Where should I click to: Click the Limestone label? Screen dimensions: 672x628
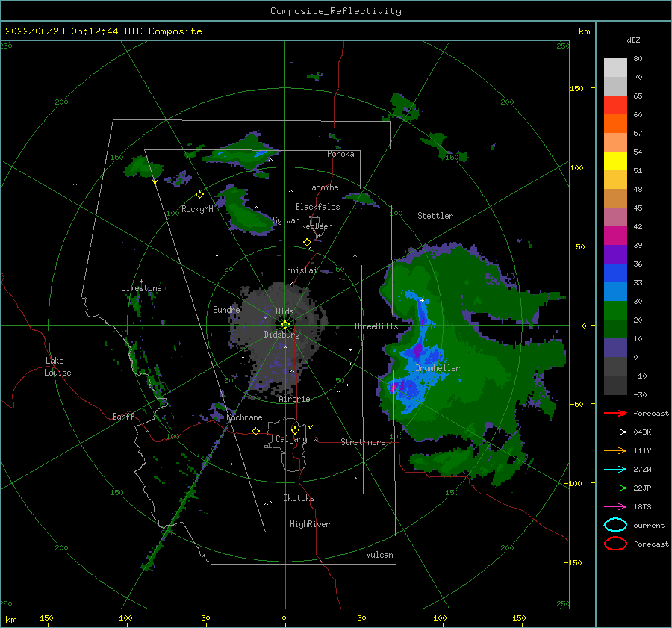click(x=141, y=288)
